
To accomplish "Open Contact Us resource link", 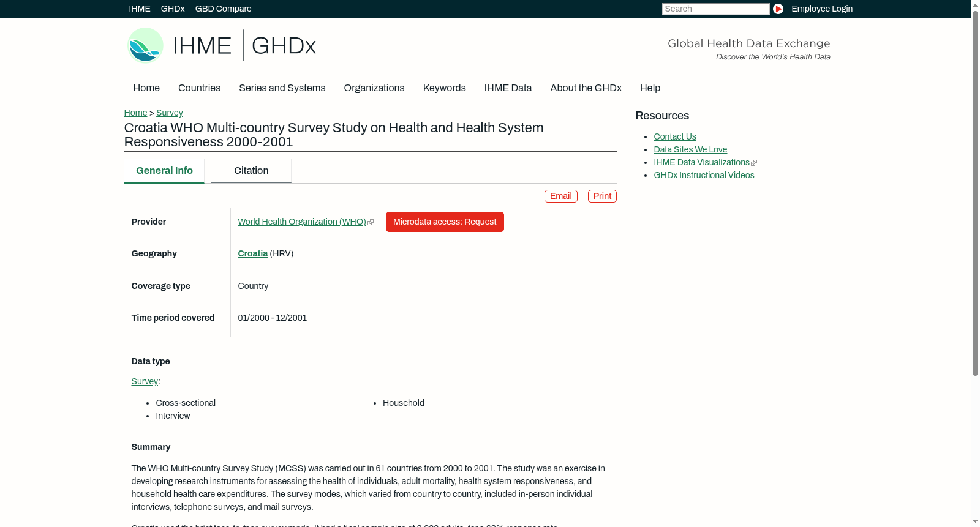I will coord(674,136).
